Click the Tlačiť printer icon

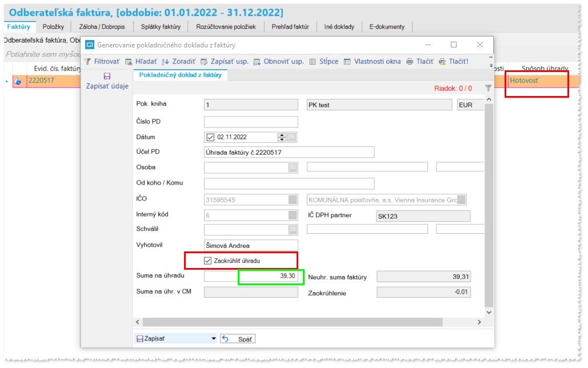[410, 62]
